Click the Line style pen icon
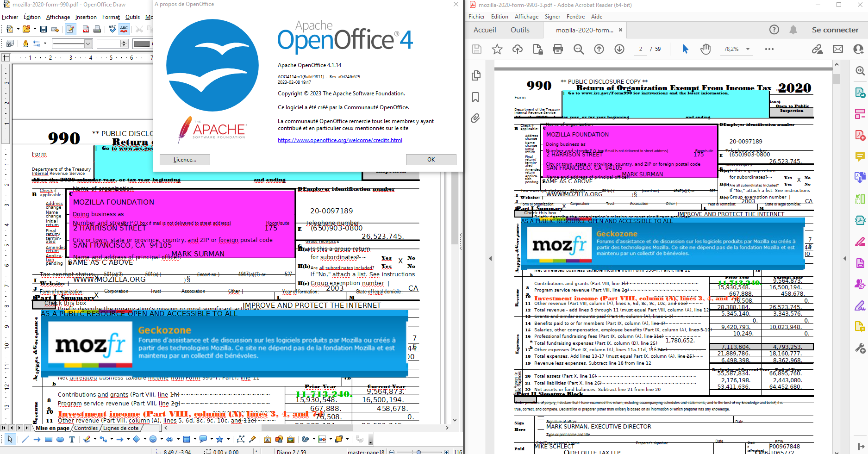Viewport: 868px width, 454px height. click(25, 44)
